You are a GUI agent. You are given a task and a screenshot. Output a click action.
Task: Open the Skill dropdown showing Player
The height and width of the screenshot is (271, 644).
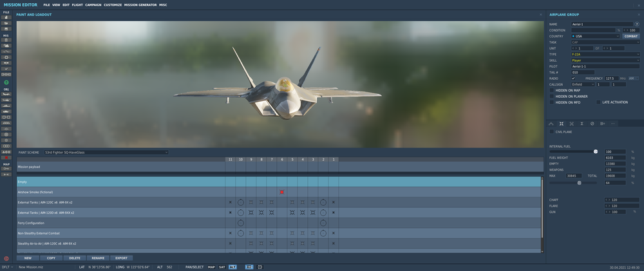605,61
